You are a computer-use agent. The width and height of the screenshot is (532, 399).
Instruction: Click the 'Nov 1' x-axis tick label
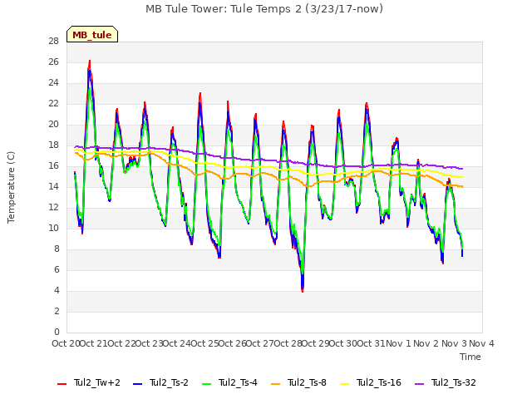tap(398, 343)
